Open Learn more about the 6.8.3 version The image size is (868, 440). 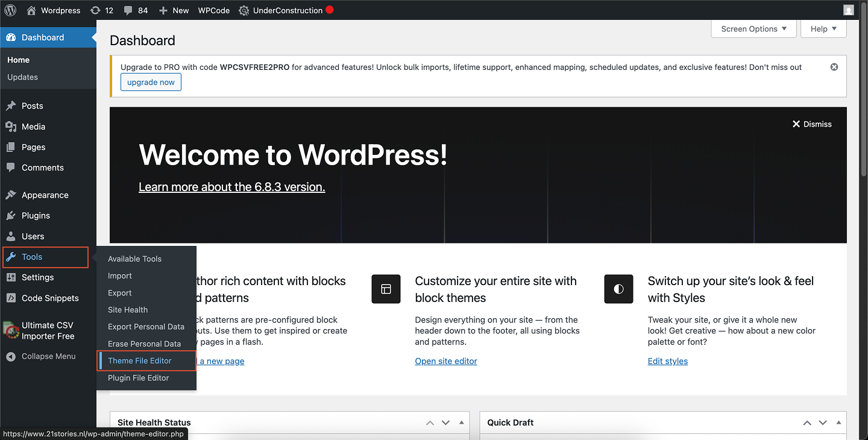tap(231, 187)
